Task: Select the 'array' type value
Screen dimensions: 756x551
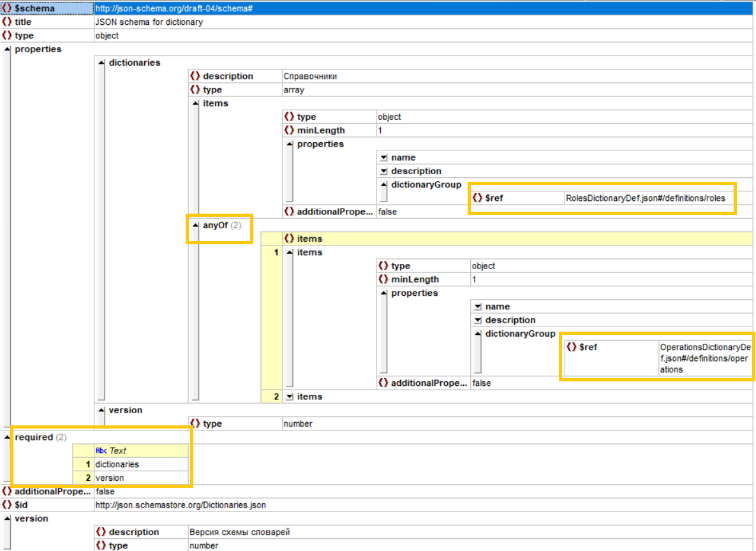Action: [293, 89]
